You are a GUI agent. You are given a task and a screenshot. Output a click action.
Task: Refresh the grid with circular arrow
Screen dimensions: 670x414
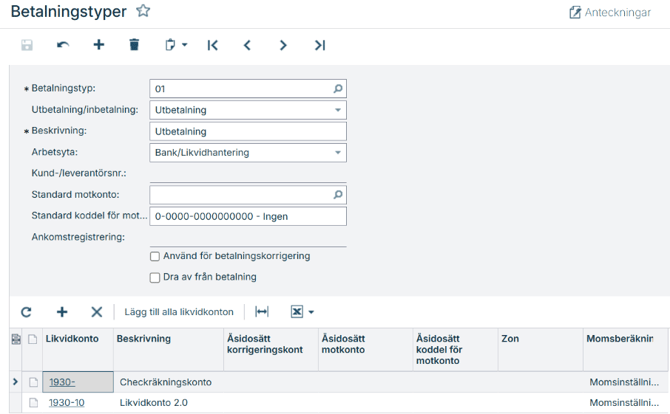click(x=26, y=312)
